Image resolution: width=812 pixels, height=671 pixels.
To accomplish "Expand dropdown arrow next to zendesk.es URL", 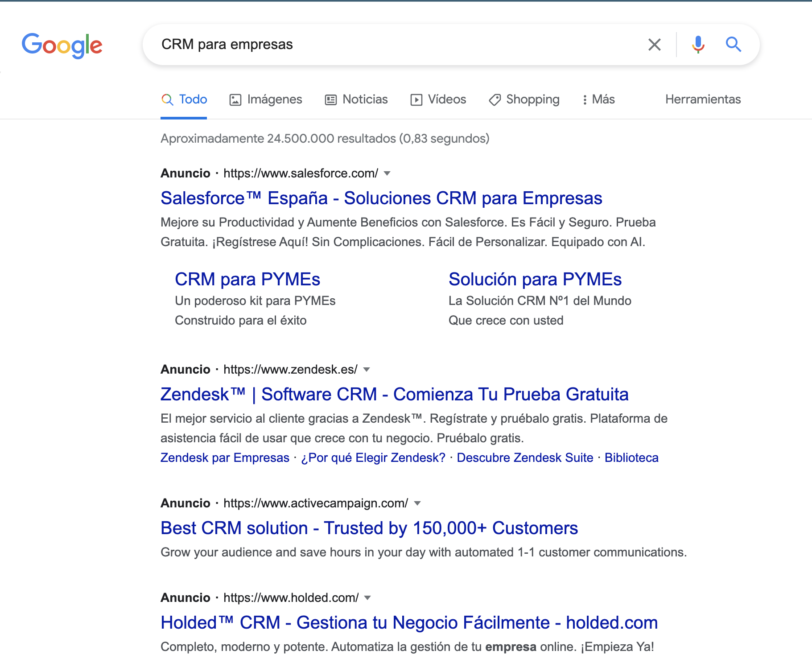I will [367, 370].
